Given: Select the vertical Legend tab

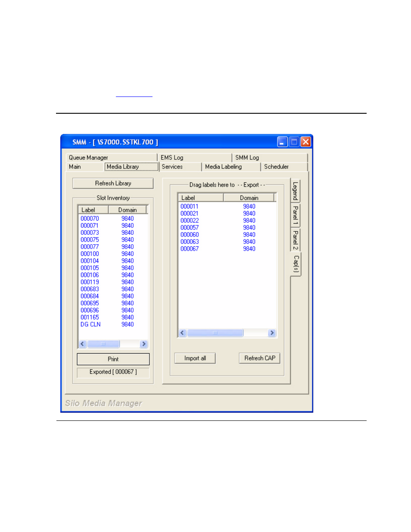Looking at the screenshot, I should (x=296, y=190).
